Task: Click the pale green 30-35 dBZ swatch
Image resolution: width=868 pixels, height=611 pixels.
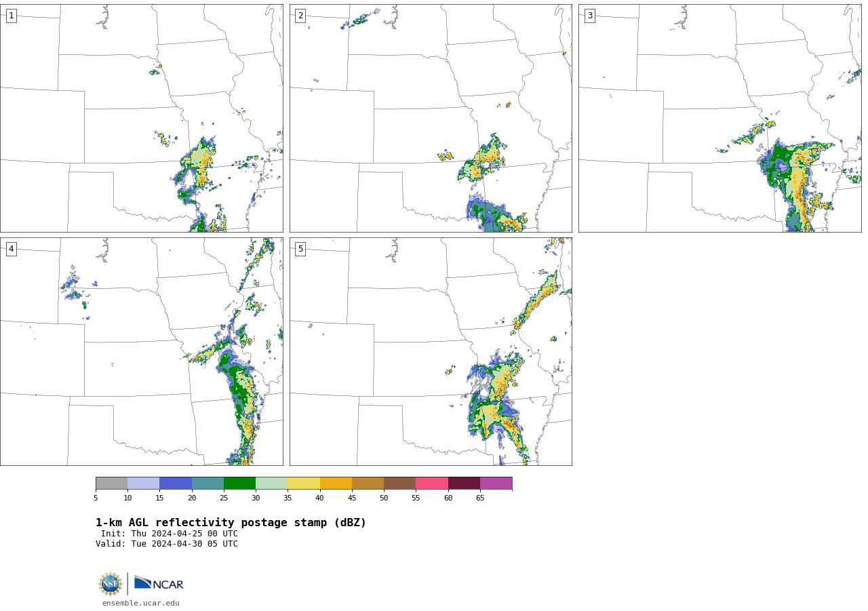Action: point(271,483)
